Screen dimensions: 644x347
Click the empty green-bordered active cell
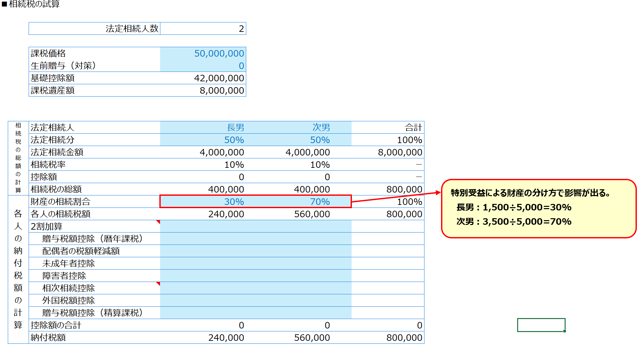pos(541,325)
